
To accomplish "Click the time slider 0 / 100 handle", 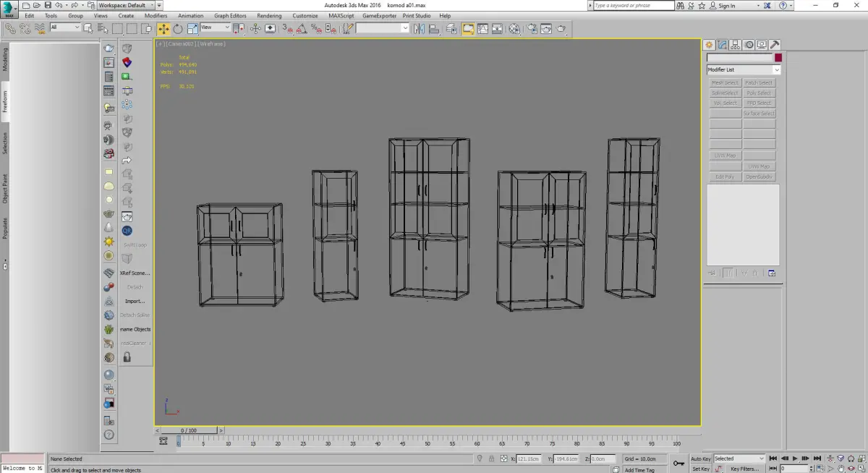I will tap(187, 430).
